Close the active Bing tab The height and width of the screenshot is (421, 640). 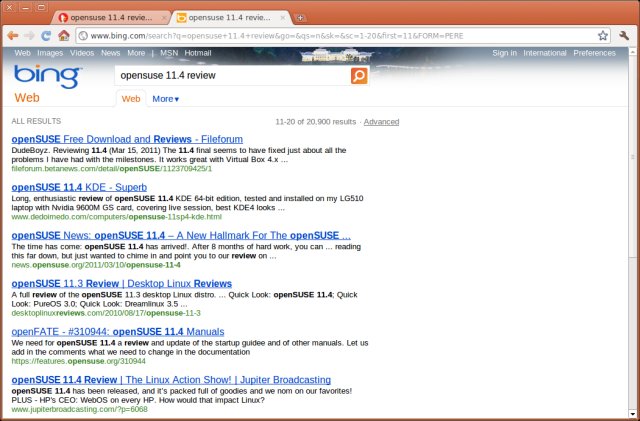[282, 18]
